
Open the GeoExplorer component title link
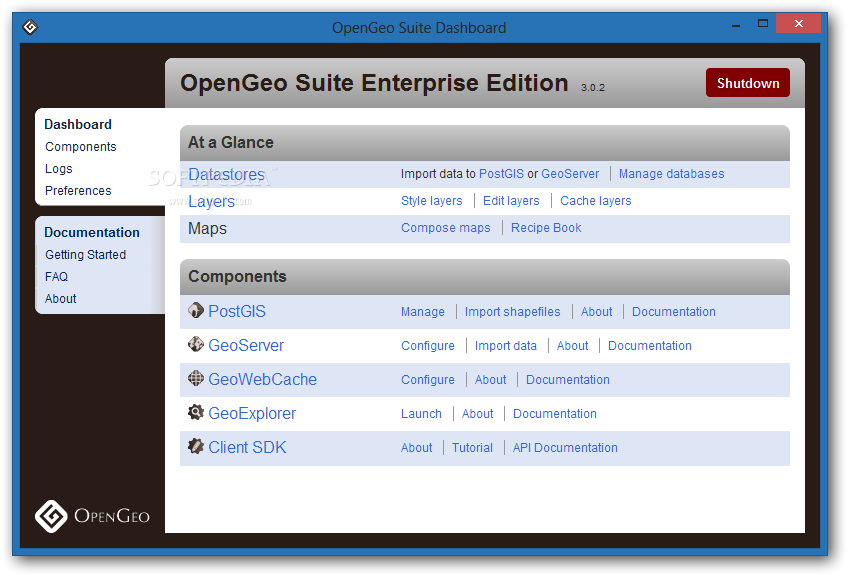click(x=252, y=413)
